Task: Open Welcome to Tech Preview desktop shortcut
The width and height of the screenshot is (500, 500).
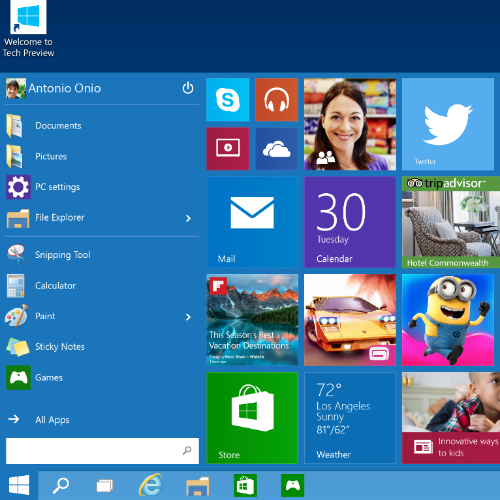Action: coord(28,29)
